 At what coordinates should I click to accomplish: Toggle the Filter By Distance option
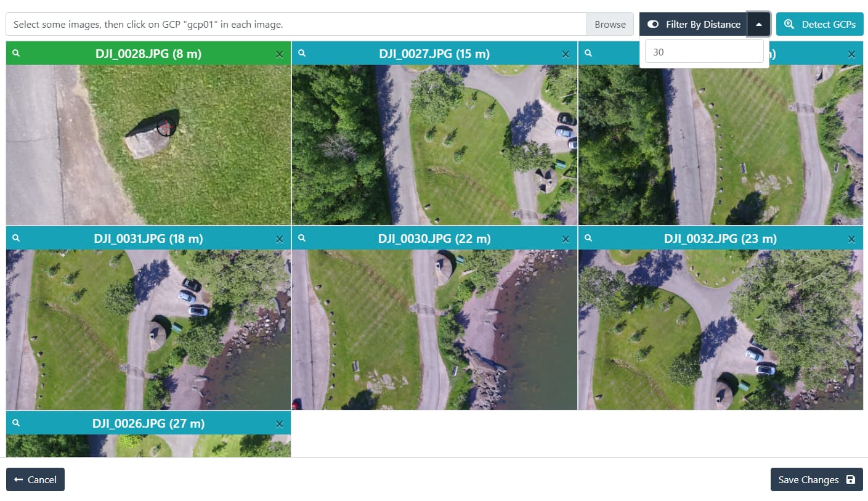[x=653, y=24]
